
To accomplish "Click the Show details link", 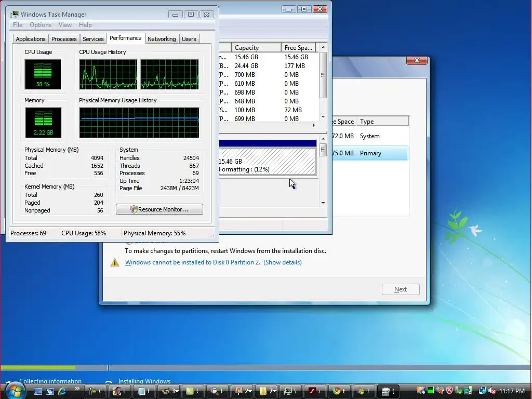I will 283,262.
